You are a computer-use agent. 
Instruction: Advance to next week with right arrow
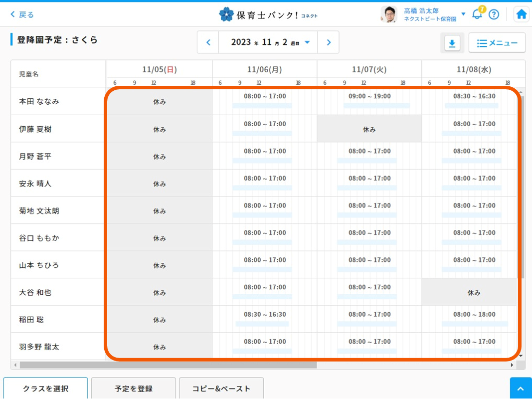329,42
